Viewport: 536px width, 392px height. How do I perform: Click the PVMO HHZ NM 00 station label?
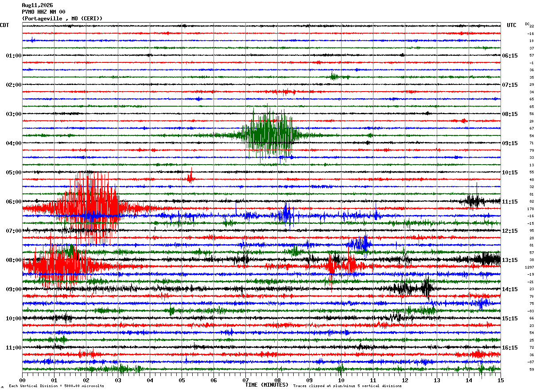tap(43, 12)
